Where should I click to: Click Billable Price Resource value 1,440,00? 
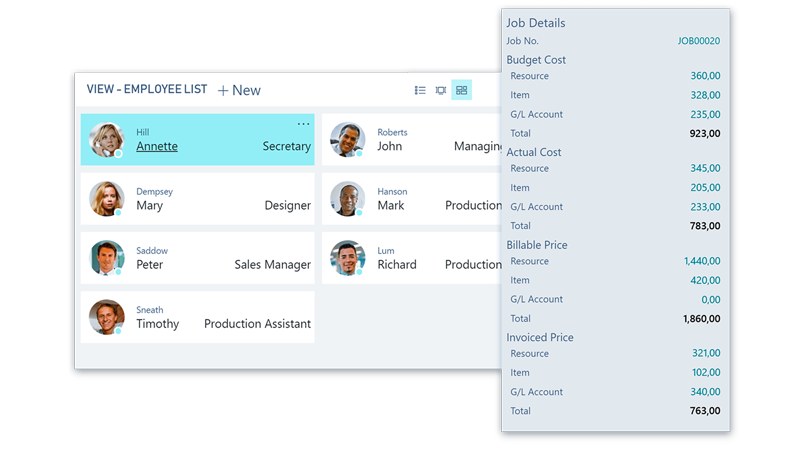pos(702,261)
